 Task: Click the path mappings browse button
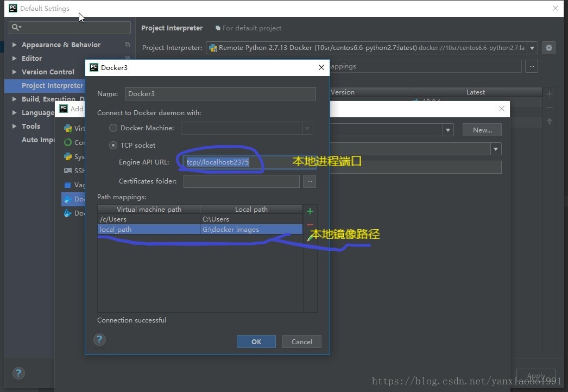pyautogui.click(x=532, y=66)
